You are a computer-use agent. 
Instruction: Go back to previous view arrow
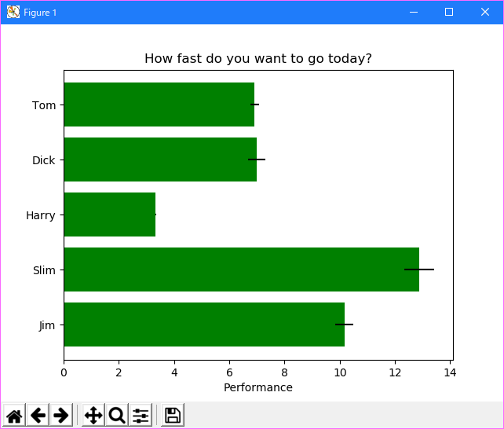pyautogui.click(x=38, y=415)
